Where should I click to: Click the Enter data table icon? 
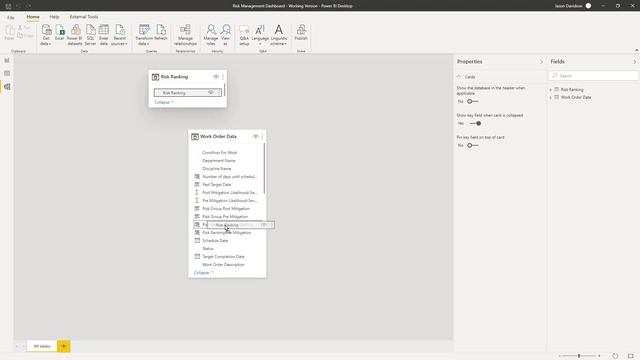pyautogui.click(x=104, y=35)
